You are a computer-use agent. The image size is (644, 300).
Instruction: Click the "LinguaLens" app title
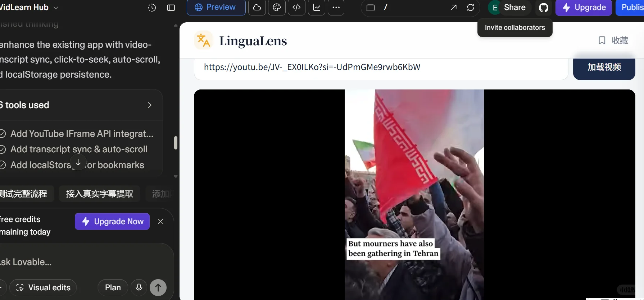pos(253,41)
